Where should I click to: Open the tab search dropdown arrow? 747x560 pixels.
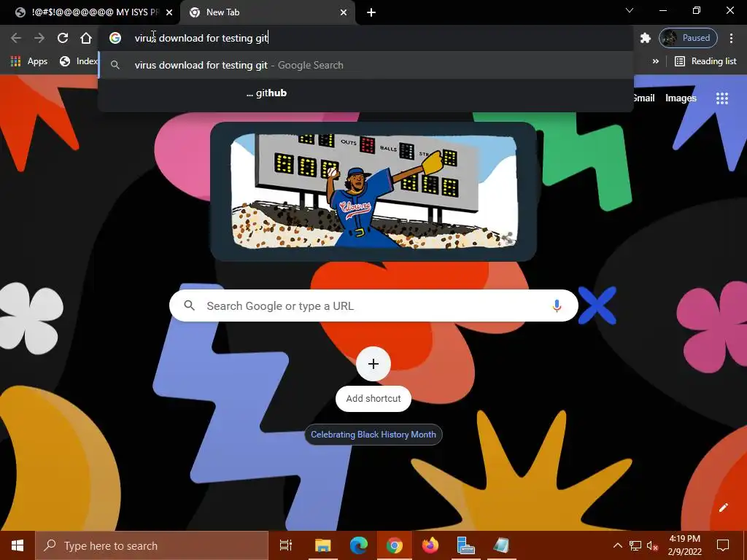tap(630, 10)
